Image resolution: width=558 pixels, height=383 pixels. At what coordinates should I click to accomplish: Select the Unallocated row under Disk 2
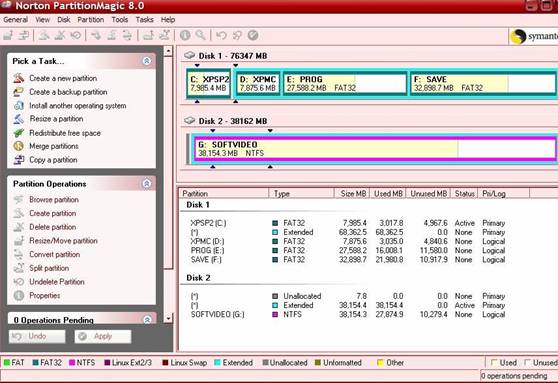[x=348, y=296]
